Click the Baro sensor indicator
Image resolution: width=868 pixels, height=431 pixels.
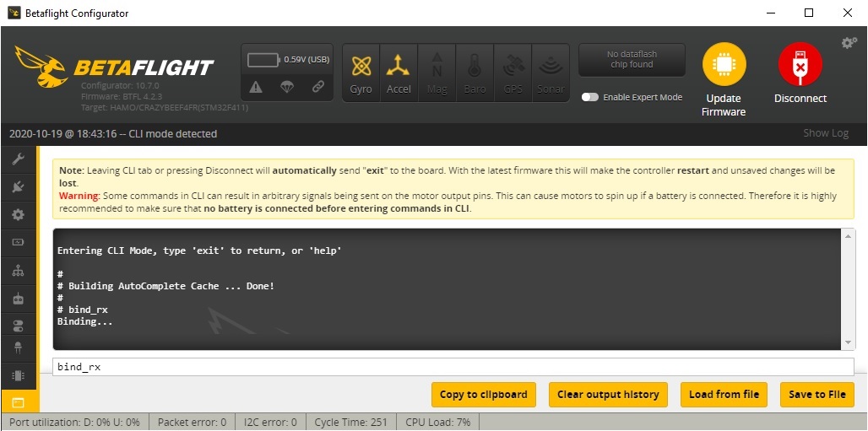[x=475, y=73]
